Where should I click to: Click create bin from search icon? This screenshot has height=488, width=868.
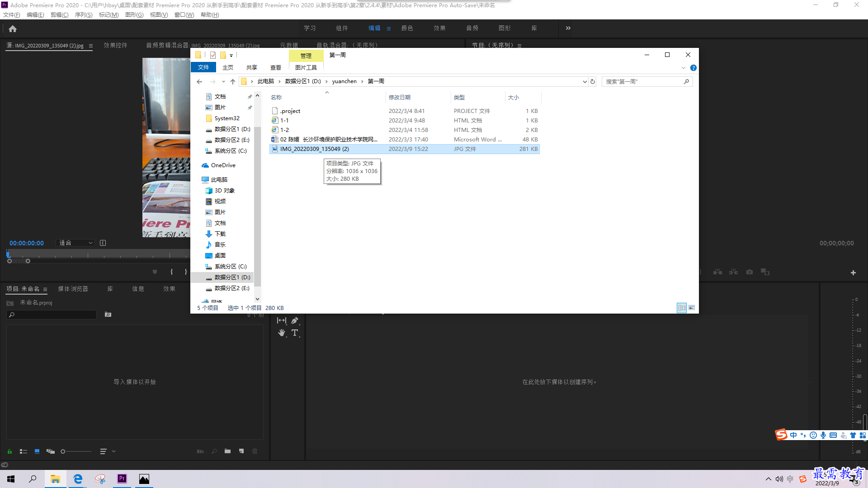108,314
